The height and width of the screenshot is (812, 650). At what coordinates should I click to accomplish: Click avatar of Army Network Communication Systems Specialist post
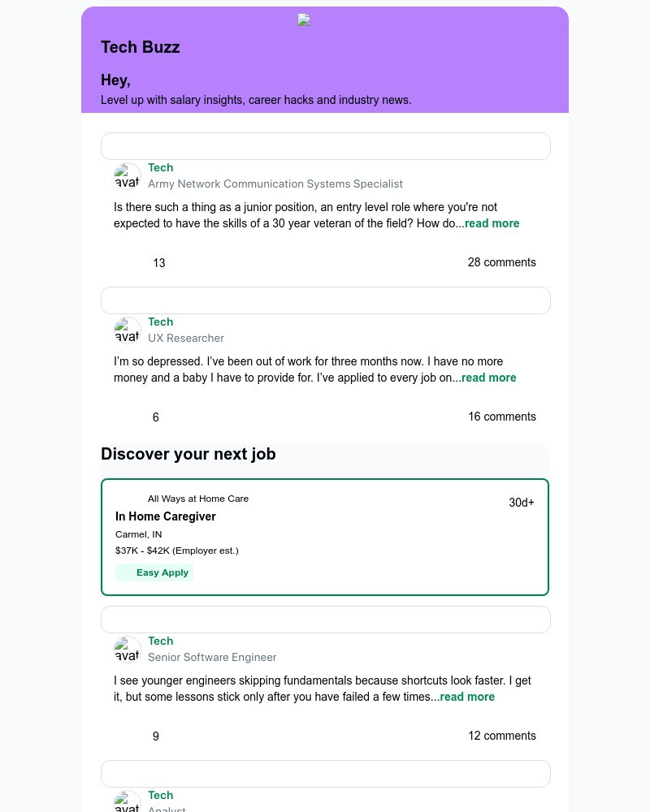pos(127,176)
